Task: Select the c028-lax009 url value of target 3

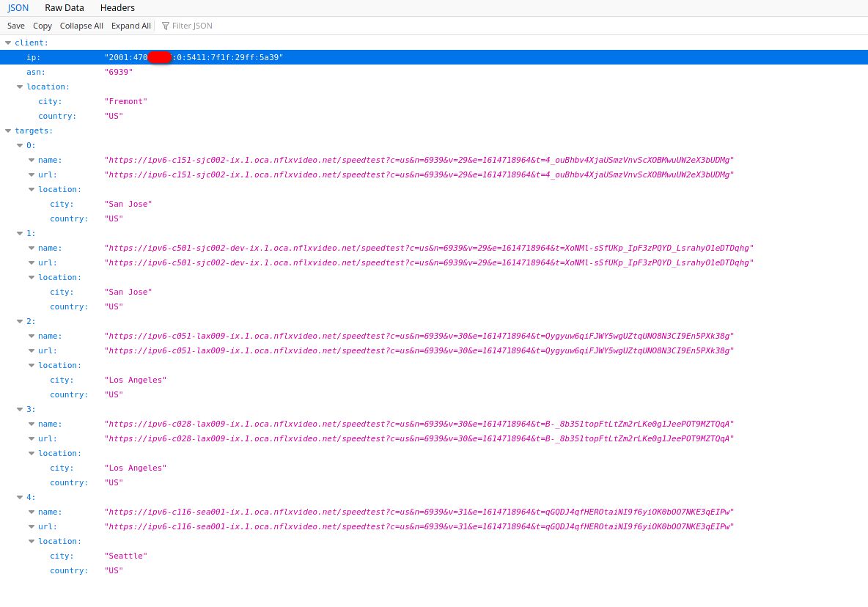Action: 419,439
